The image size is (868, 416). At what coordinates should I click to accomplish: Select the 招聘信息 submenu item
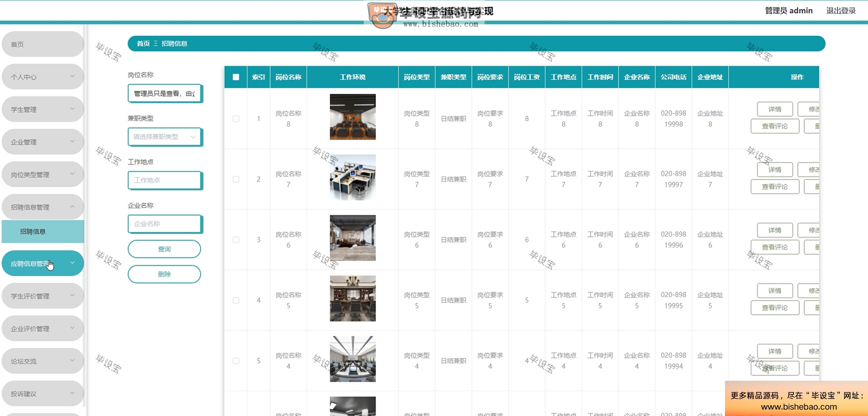[x=43, y=231]
